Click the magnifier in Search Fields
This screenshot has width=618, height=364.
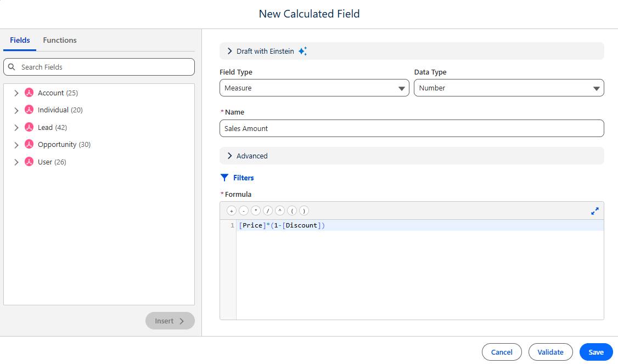click(x=12, y=66)
